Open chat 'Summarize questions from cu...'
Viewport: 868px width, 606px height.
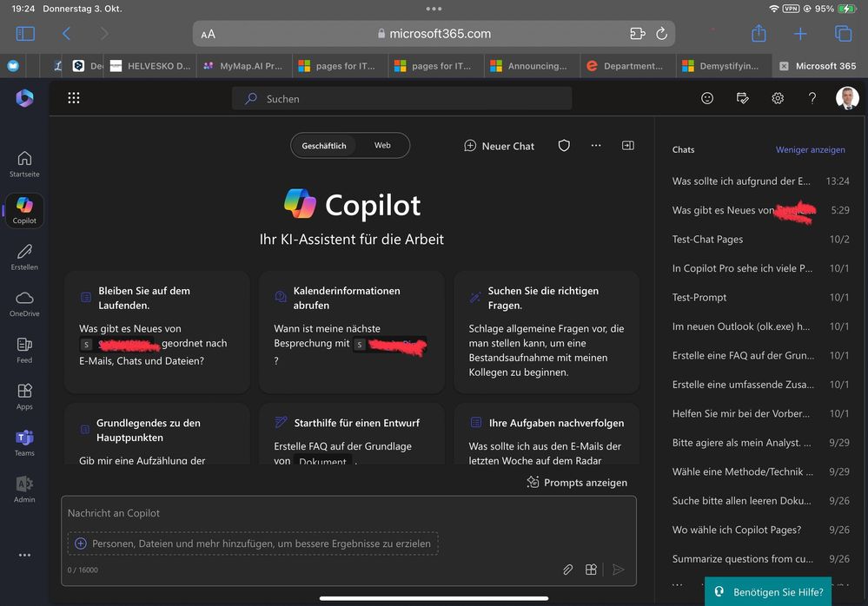[760, 559]
